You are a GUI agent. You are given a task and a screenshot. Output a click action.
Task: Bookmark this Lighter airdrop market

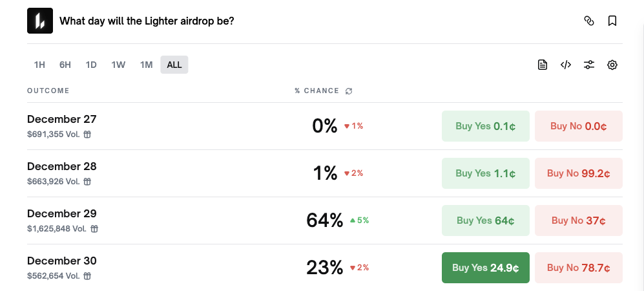point(612,21)
